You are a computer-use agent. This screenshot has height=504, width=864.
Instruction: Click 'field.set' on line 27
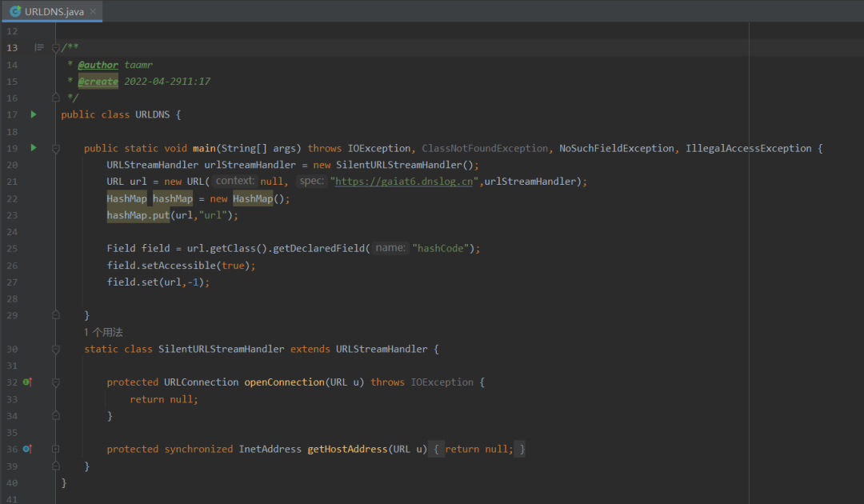[x=133, y=282]
